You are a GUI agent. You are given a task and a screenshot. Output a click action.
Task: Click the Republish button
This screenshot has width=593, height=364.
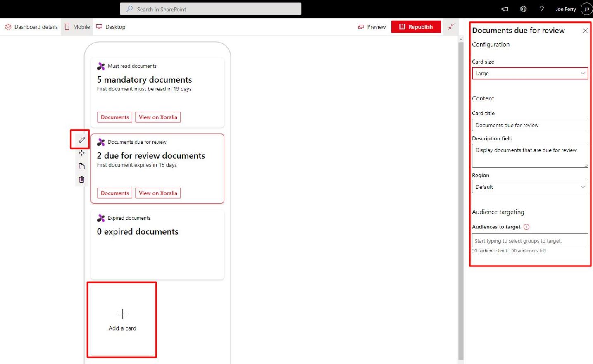click(x=416, y=27)
